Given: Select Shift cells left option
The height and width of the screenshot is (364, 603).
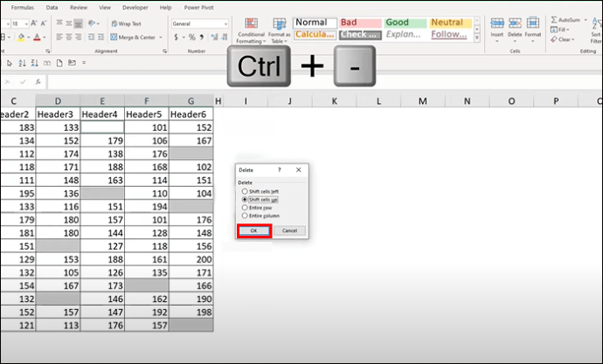Looking at the screenshot, I should coord(260,191).
